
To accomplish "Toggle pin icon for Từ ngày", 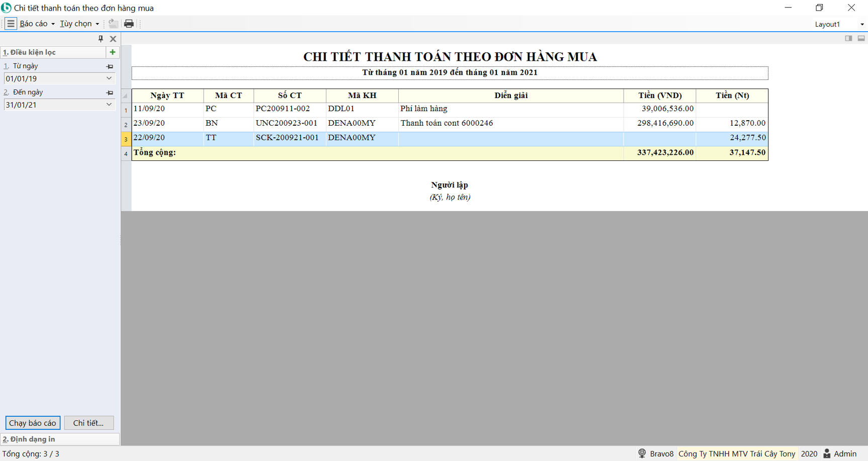I will click(x=110, y=66).
